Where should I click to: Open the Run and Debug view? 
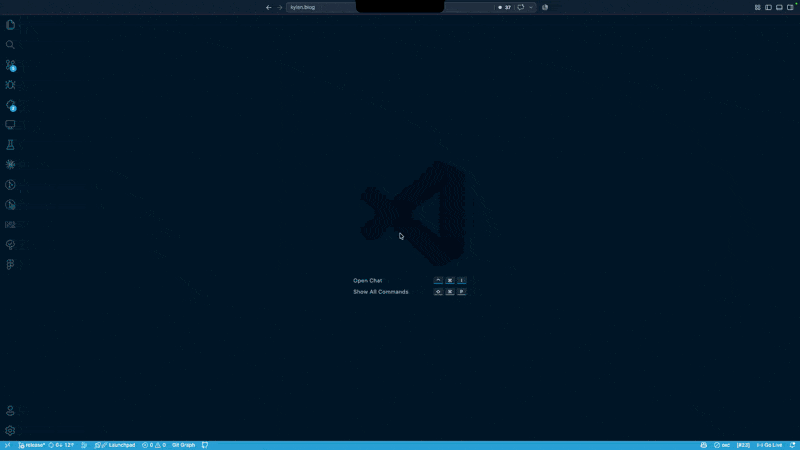coord(10,85)
